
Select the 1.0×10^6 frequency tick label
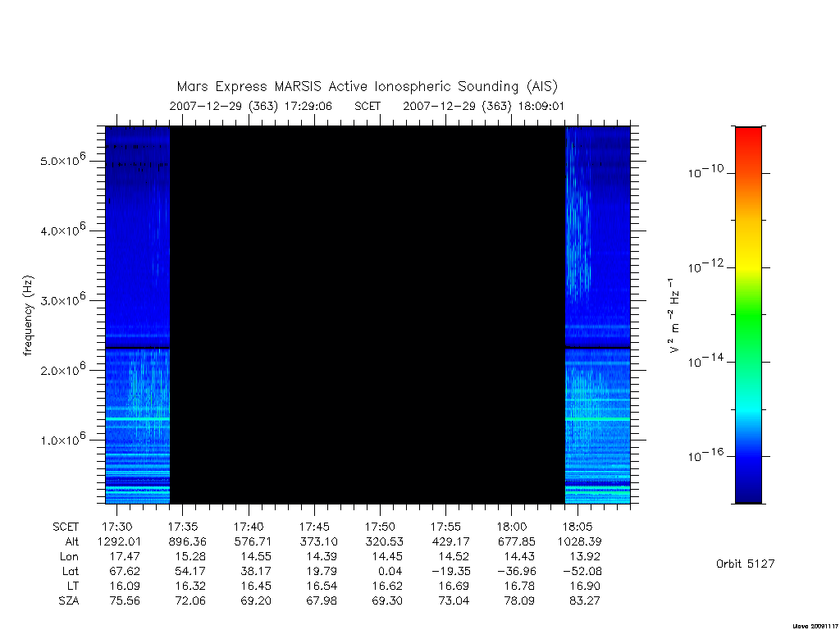pyautogui.click(x=62, y=440)
